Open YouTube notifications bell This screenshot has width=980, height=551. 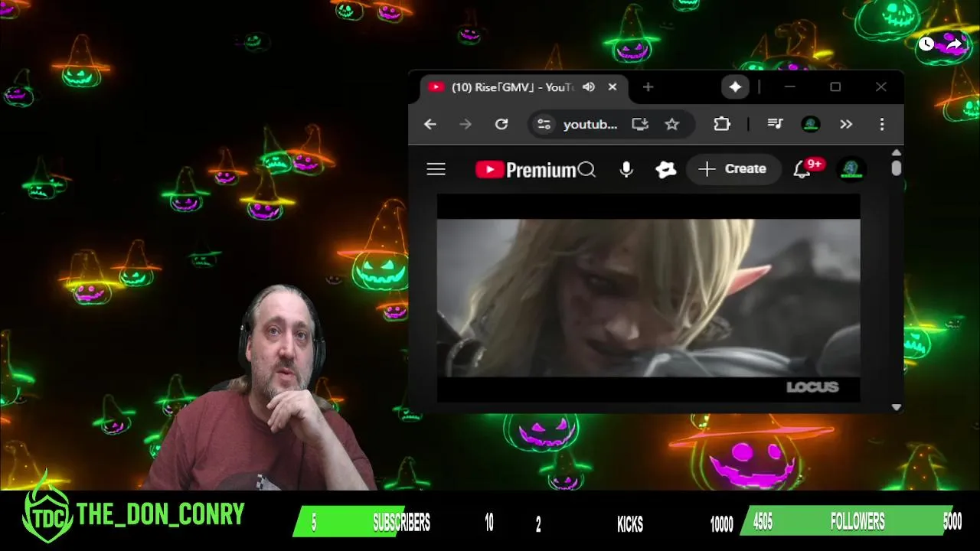click(802, 170)
